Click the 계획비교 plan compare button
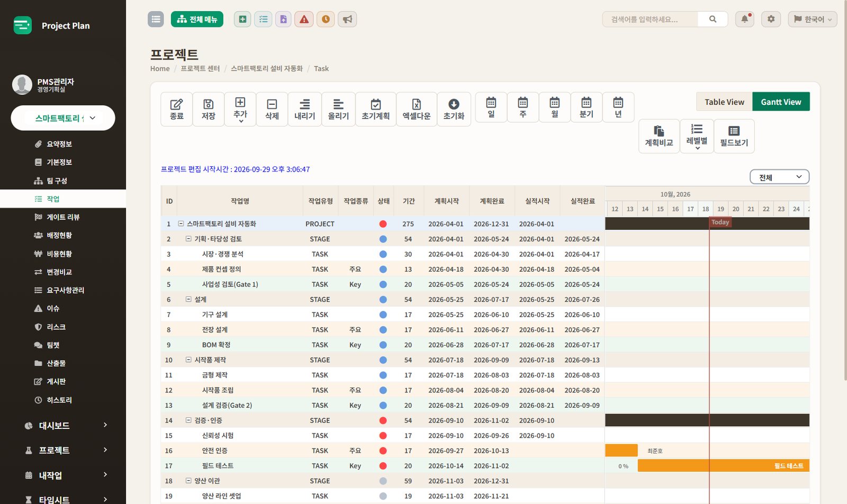 tap(659, 136)
